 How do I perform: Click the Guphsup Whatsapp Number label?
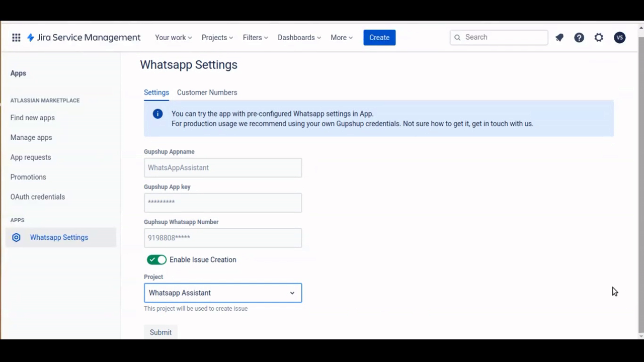(181, 222)
